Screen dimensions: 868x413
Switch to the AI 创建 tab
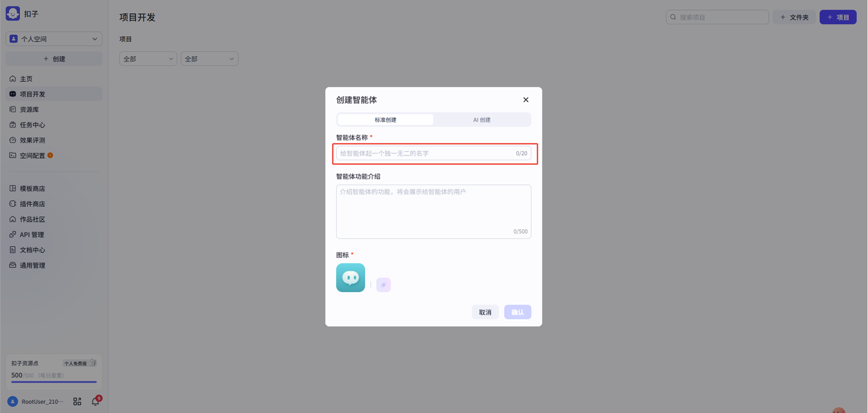point(482,120)
